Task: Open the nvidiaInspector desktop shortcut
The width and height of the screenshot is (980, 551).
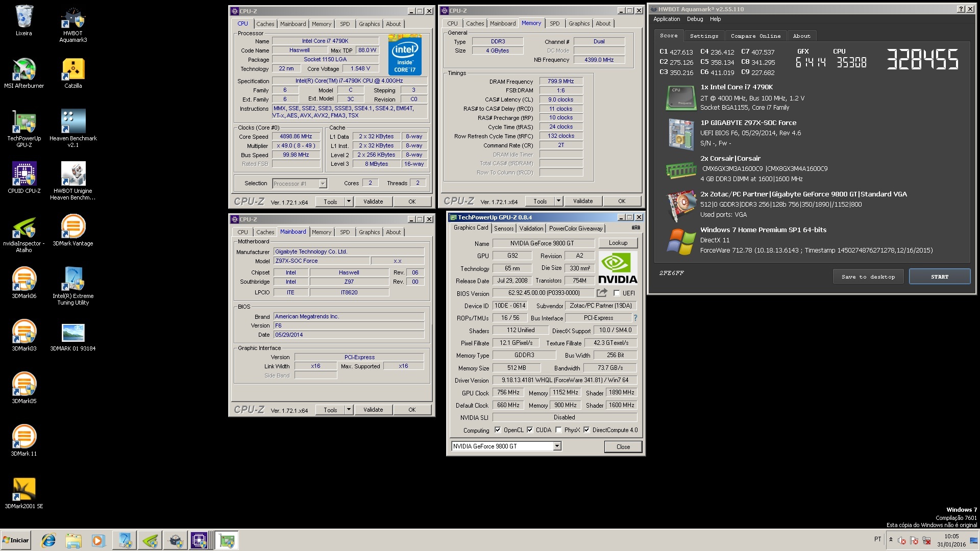Action: click(24, 234)
